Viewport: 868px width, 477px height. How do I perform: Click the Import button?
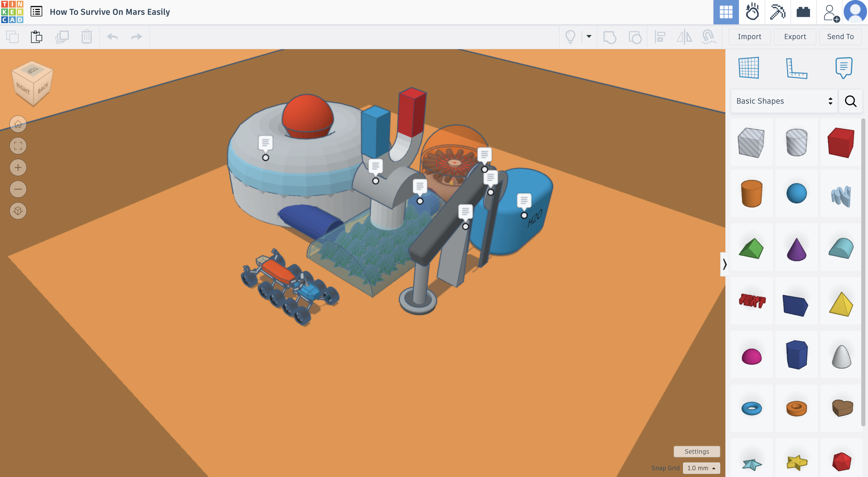(749, 37)
